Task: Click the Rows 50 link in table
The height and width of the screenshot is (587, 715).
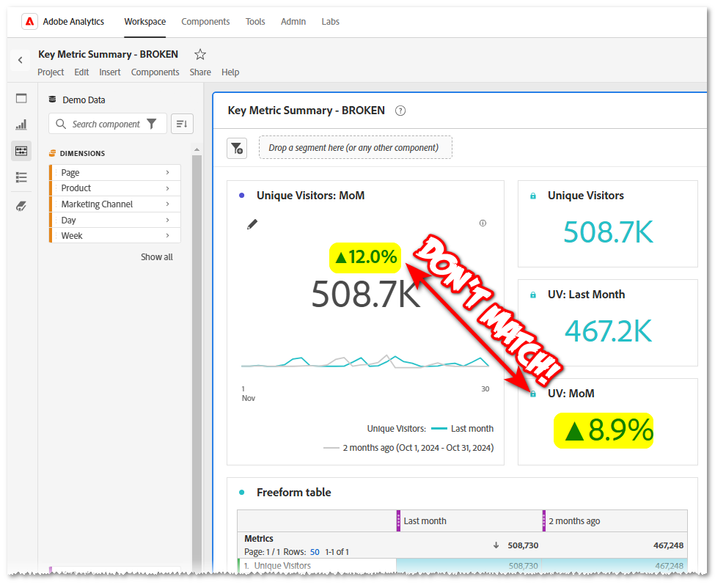Action: [x=314, y=552]
